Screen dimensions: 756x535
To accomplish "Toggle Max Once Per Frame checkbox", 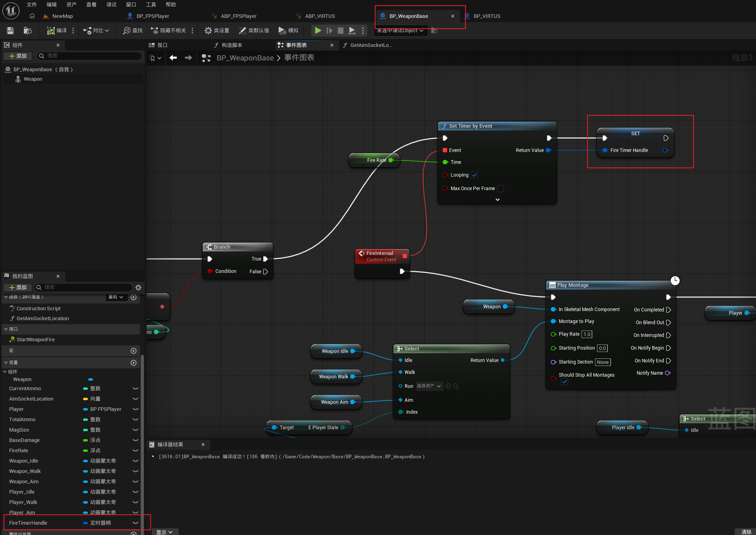I will click(x=500, y=189).
